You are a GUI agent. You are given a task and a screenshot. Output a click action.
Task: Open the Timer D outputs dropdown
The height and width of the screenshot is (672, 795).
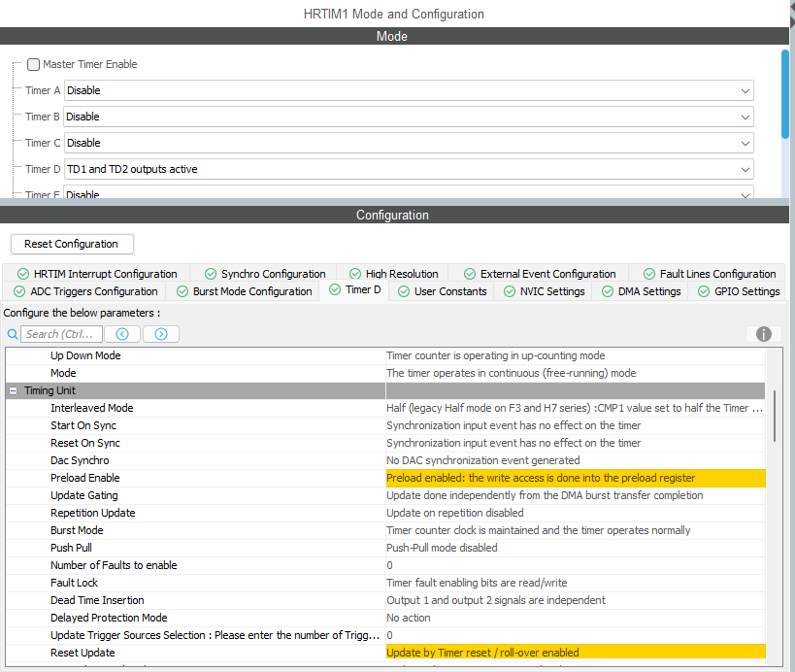coord(409,169)
